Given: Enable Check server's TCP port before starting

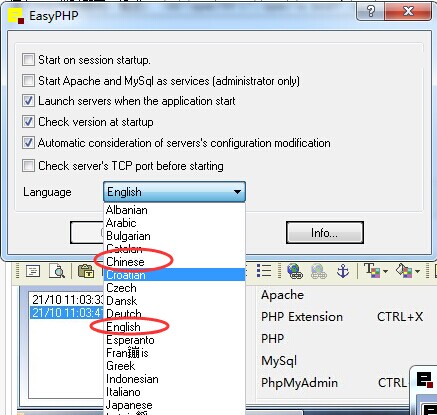Looking at the screenshot, I should pyautogui.click(x=28, y=166).
